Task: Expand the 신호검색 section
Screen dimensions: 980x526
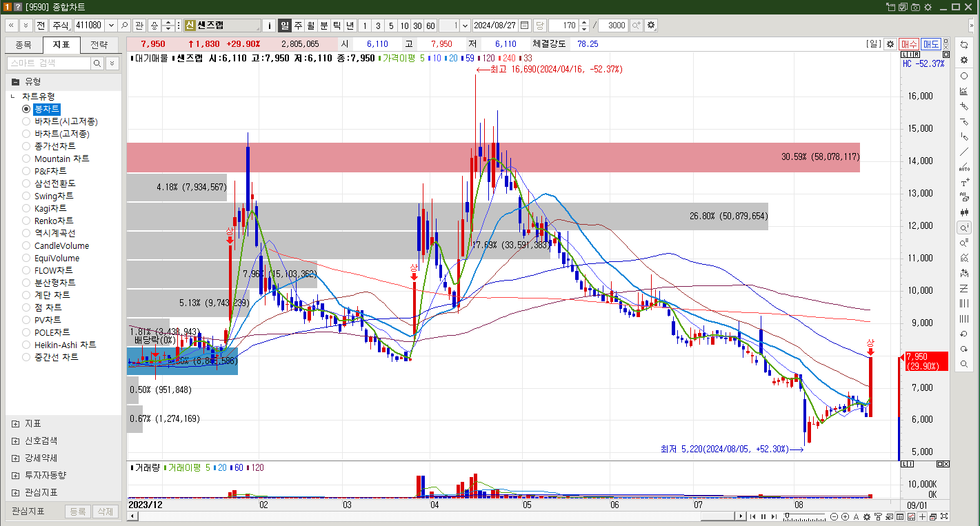Action: (15, 441)
